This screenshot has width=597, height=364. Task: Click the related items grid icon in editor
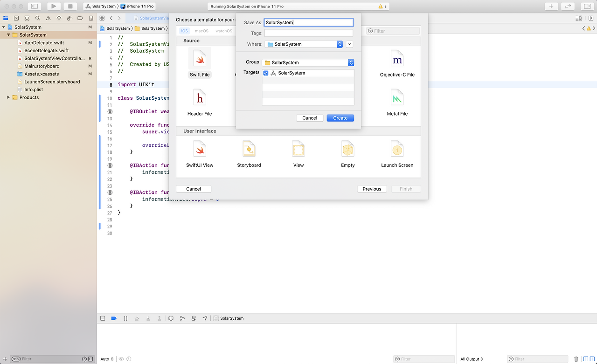tap(102, 18)
